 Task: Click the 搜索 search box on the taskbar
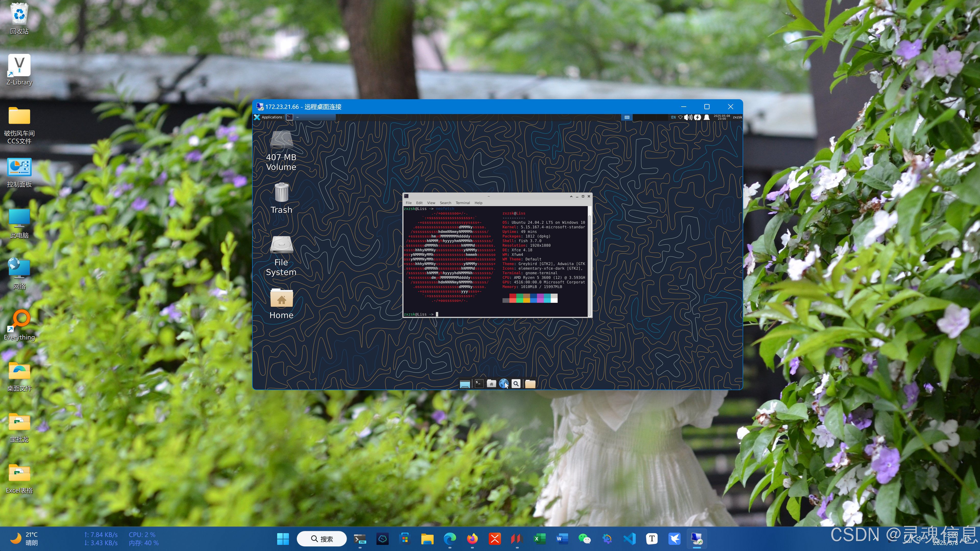click(322, 539)
